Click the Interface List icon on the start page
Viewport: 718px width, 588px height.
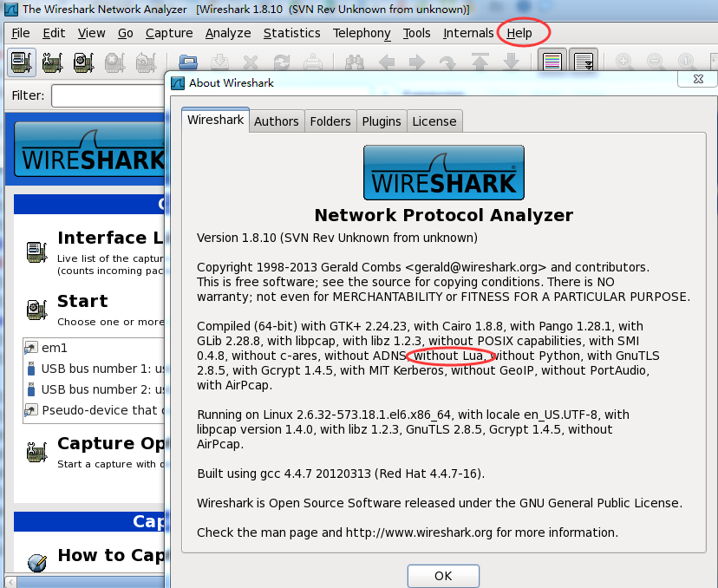coord(36,252)
